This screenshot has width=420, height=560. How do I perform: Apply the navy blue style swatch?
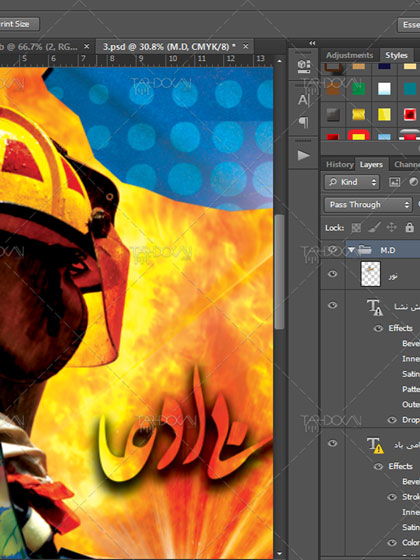(384, 66)
